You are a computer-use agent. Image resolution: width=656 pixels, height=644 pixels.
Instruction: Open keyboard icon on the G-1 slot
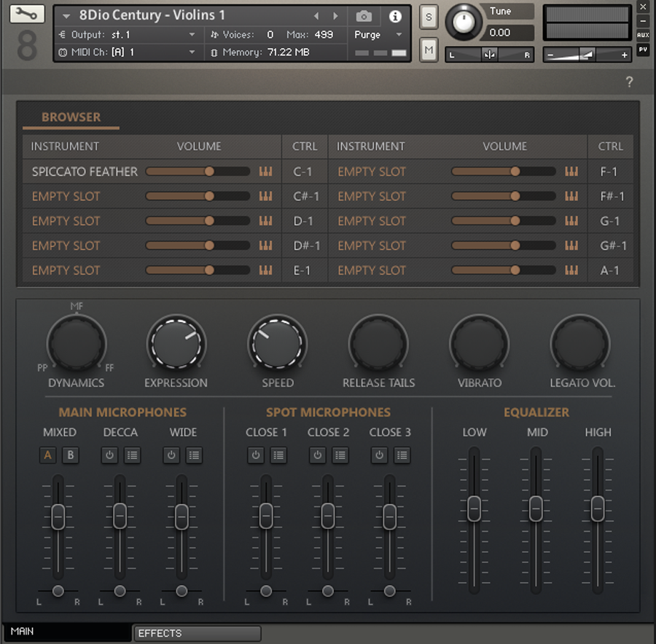[x=571, y=221]
